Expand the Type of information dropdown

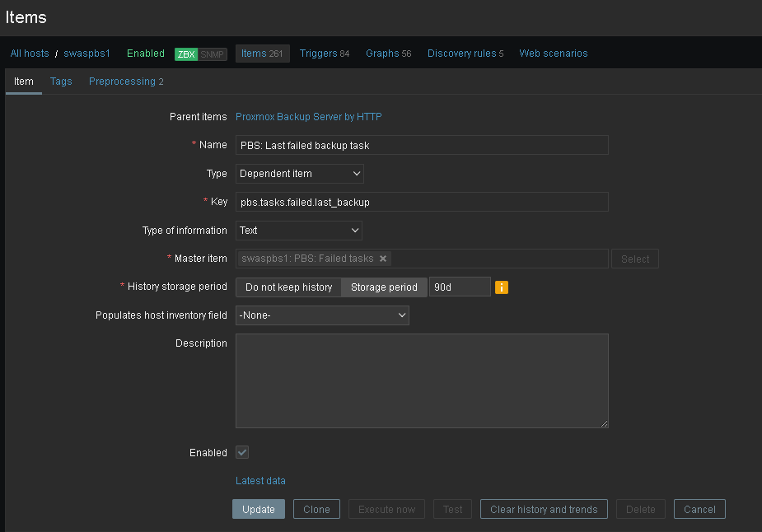[299, 231]
